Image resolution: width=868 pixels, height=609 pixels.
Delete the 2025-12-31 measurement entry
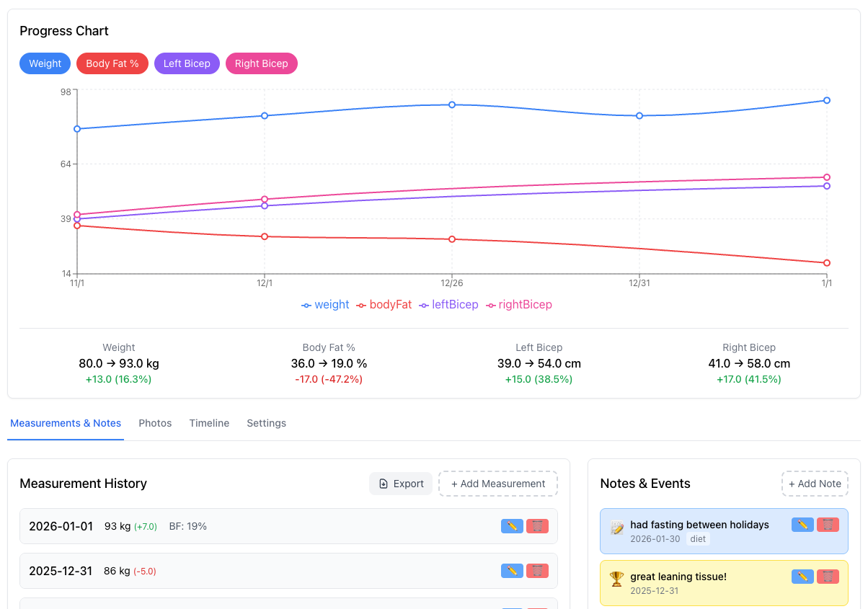[537, 570]
